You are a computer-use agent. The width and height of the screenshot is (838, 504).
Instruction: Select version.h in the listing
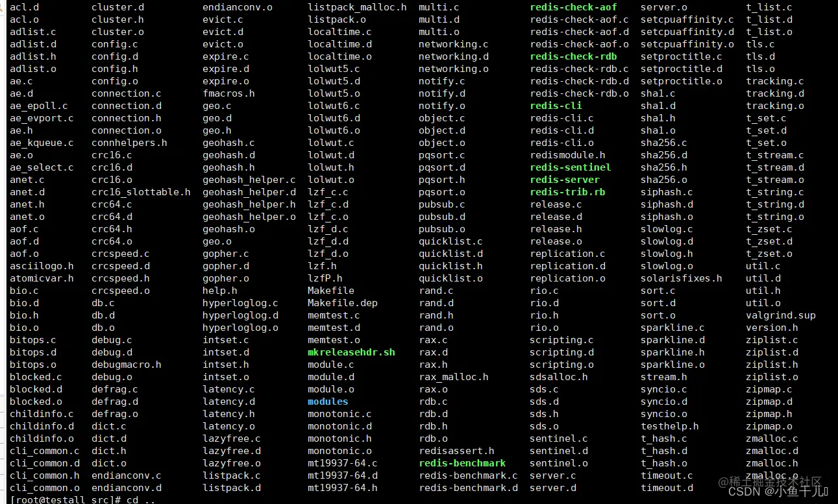click(x=772, y=328)
